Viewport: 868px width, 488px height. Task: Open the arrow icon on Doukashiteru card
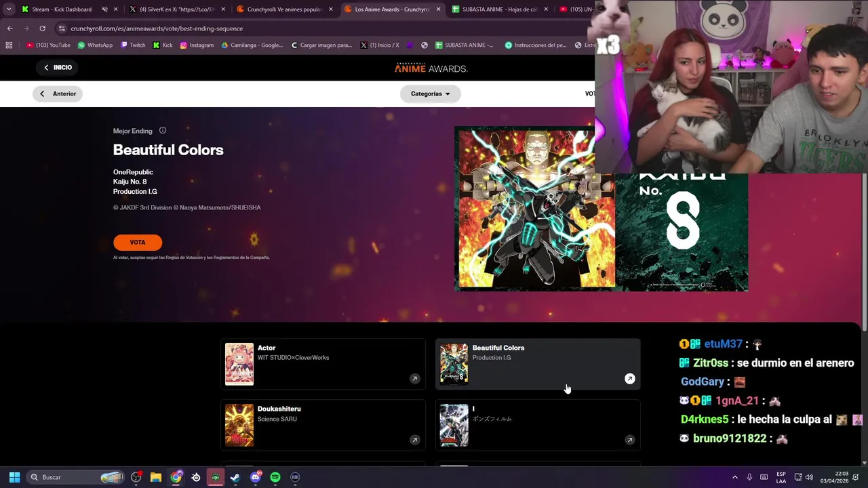pyautogui.click(x=414, y=440)
